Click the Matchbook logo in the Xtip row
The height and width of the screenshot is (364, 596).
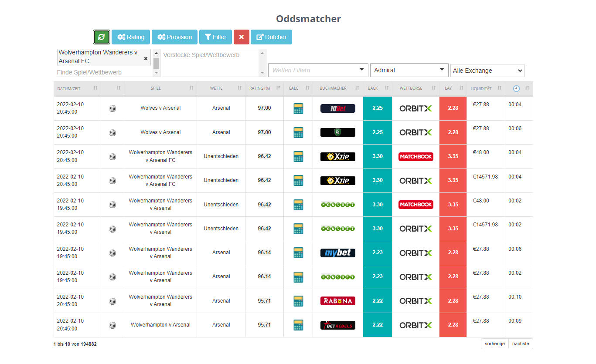tap(416, 156)
